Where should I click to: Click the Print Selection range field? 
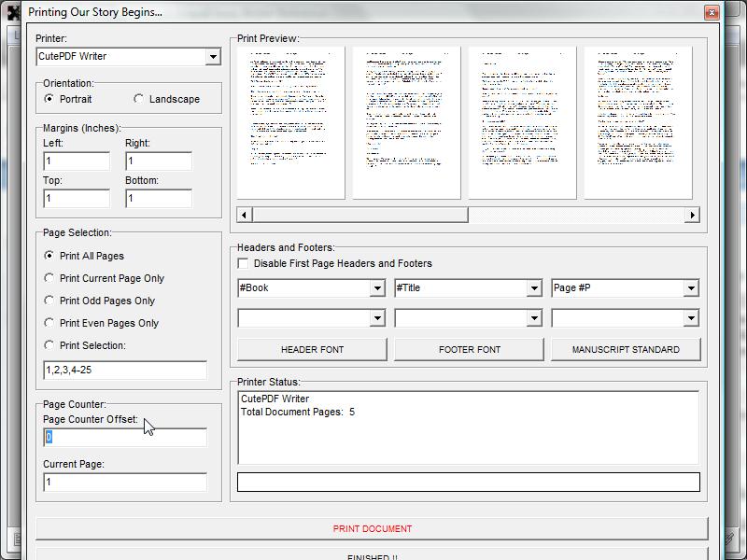coord(125,371)
